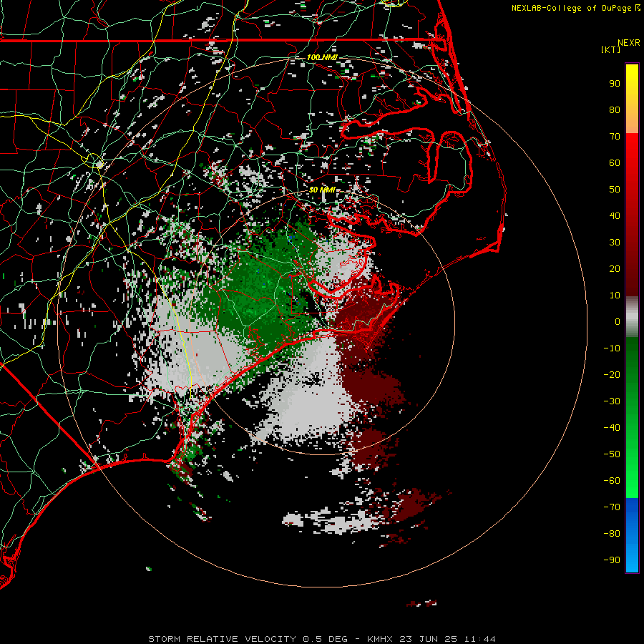The height and width of the screenshot is (644, 644).
Task: Click the -40 scale value
Action: point(612,428)
